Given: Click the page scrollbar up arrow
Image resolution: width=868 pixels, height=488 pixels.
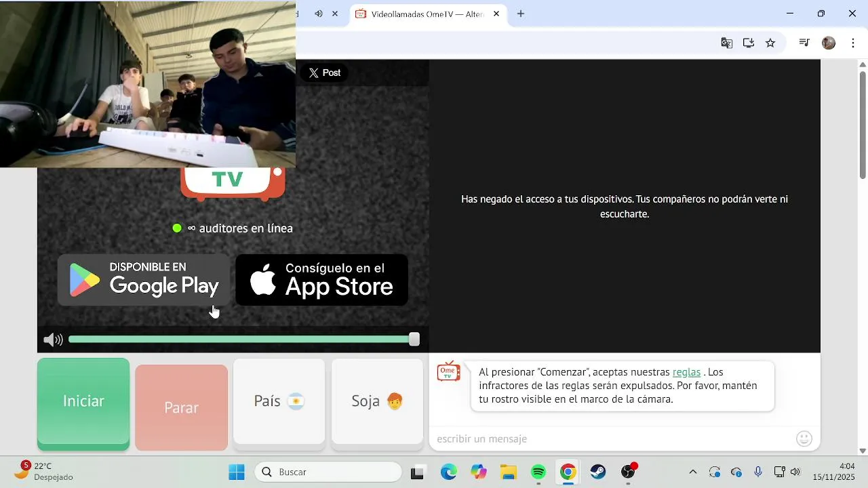Looking at the screenshot, I should (x=863, y=64).
